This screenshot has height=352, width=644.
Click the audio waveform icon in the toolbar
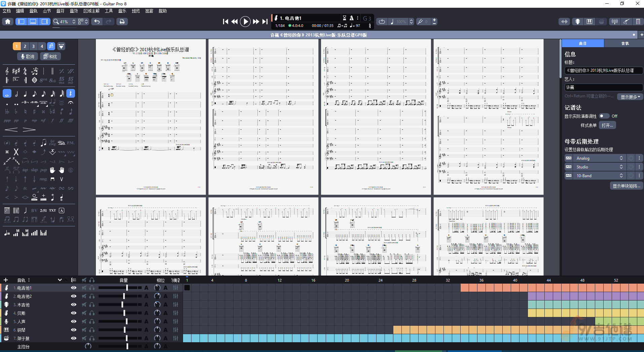tap(564, 22)
